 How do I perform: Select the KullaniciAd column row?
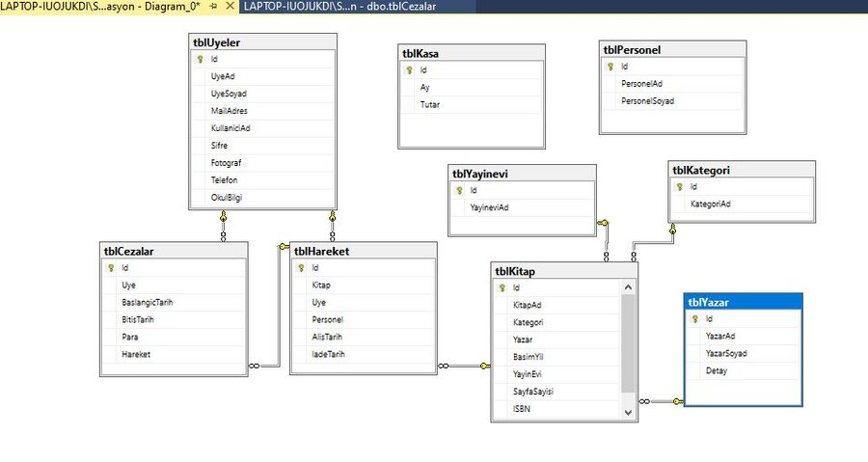coord(263,128)
